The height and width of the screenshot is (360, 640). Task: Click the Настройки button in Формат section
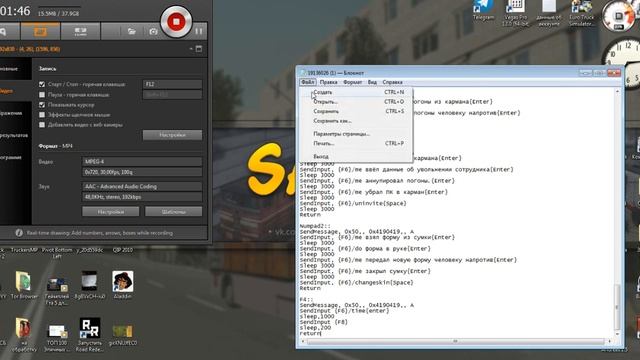[x=111, y=212]
